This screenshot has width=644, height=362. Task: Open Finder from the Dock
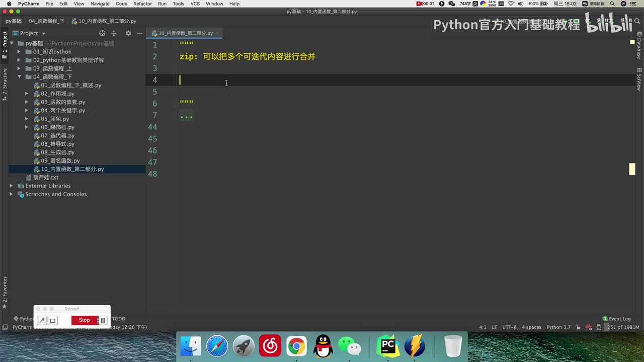(191, 346)
